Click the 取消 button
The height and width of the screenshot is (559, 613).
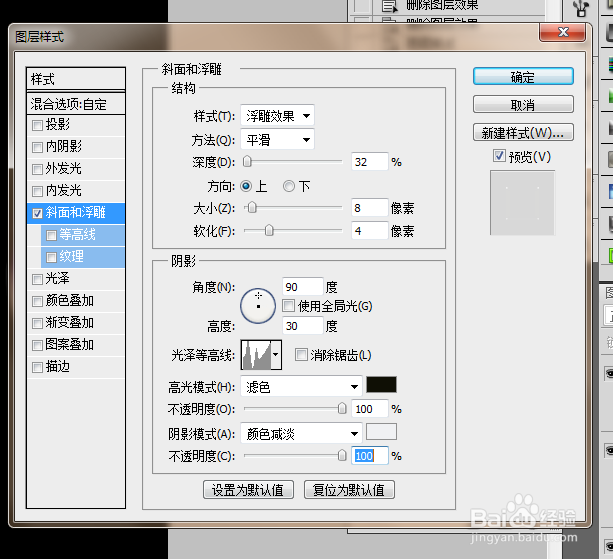[523, 105]
